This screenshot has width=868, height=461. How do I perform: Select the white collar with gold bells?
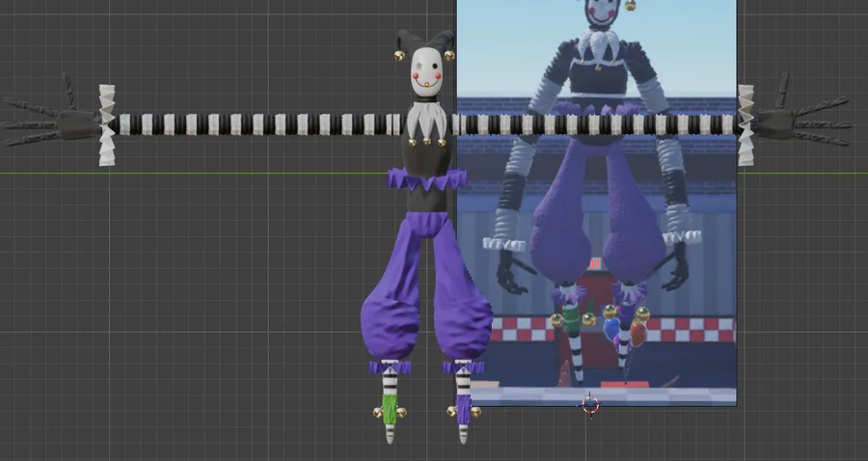pos(427,124)
